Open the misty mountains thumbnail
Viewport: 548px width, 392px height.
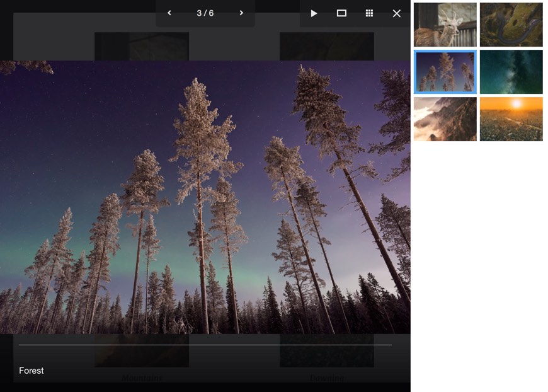[445, 119]
